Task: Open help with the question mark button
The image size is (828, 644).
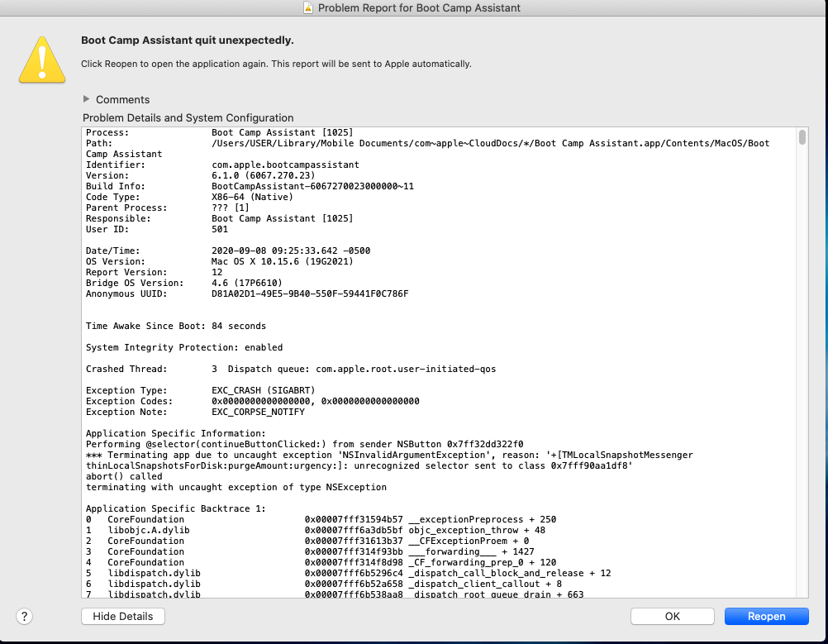Action: tap(24, 616)
